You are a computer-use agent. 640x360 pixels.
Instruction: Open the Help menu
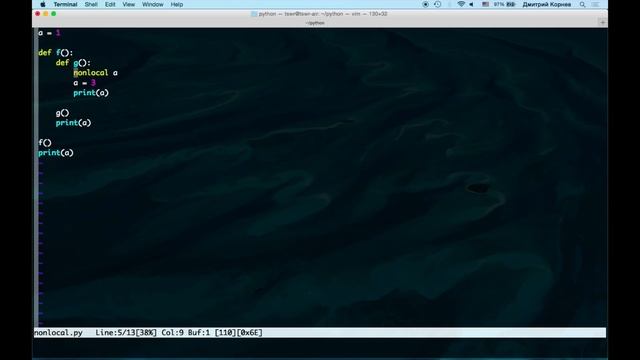point(176,4)
